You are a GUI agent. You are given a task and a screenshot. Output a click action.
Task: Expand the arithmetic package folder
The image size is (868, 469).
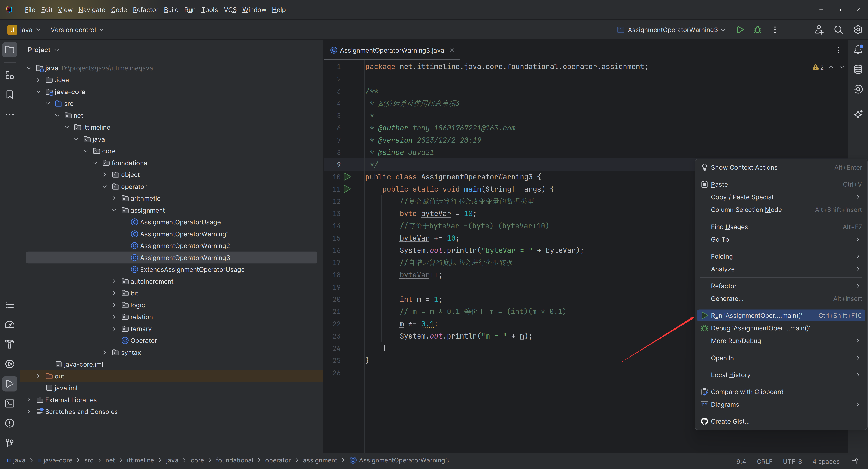point(114,198)
